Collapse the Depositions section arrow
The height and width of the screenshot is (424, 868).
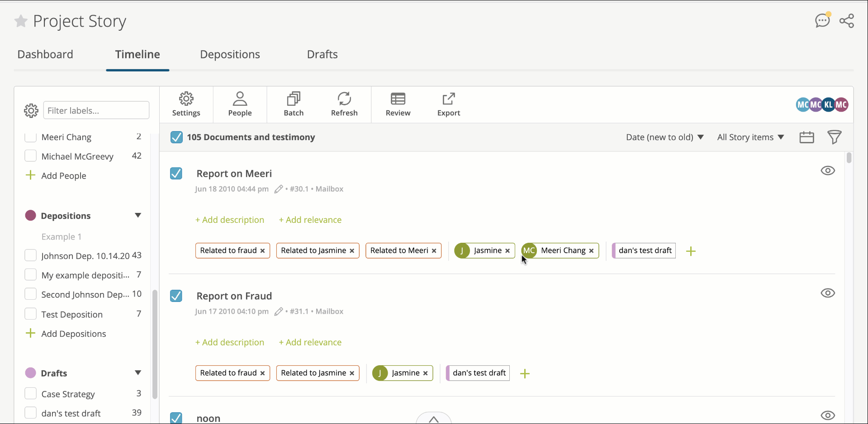tap(138, 216)
